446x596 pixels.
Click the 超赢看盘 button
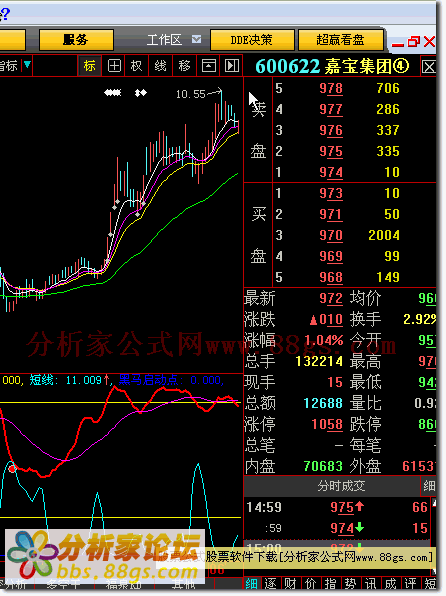coord(340,40)
